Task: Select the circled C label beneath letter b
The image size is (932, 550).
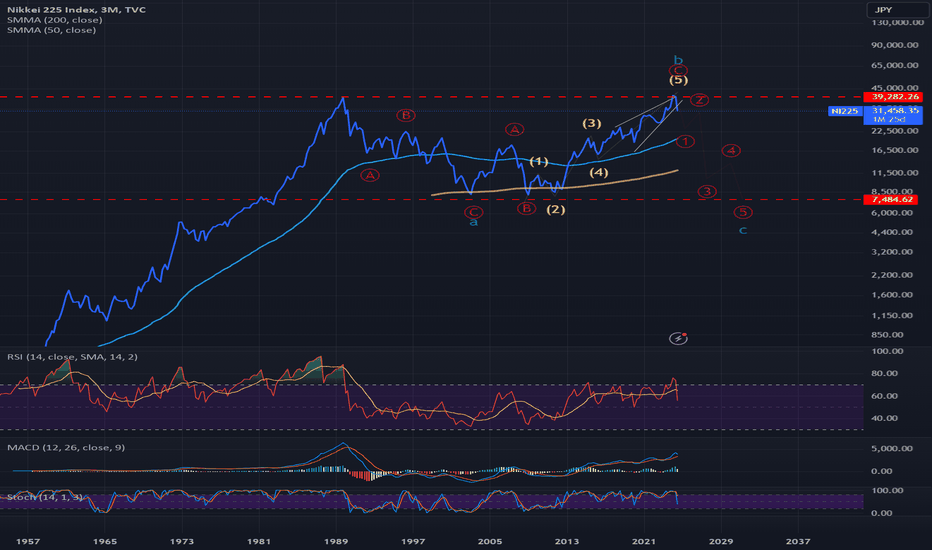Action: click(678, 70)
